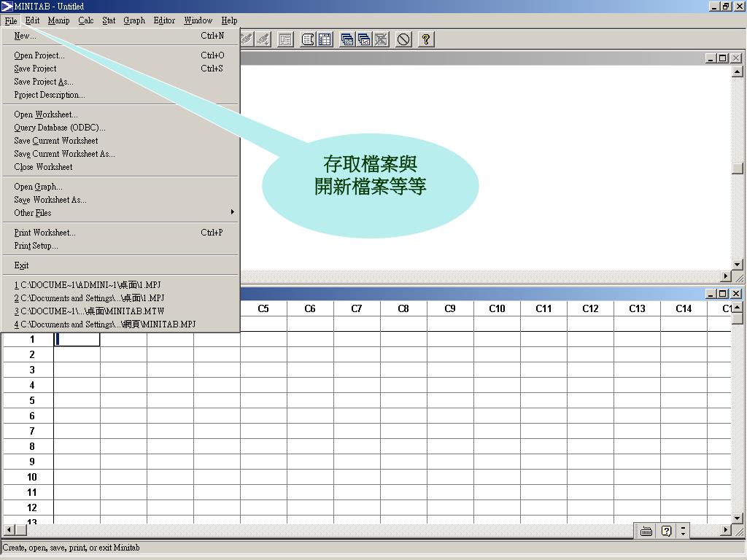This screenshot has width=747, height=560.
Task: Choose Open Worksheet... menu entry
Action: 120,114
